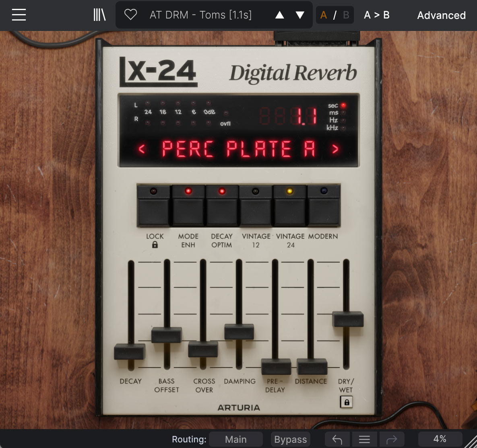This screenshot has height=448, width=477.
Task: Select next reverb algorithm with right arrow
Action: pos(335,149)
